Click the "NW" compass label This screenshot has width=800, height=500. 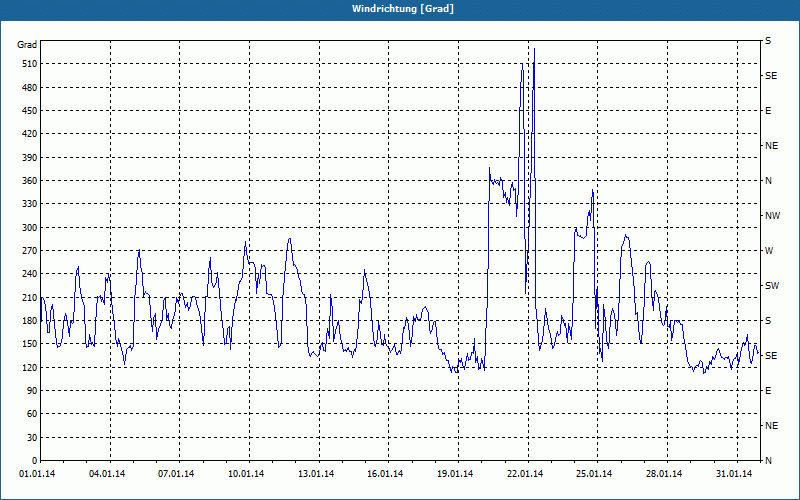click(772, 216)
